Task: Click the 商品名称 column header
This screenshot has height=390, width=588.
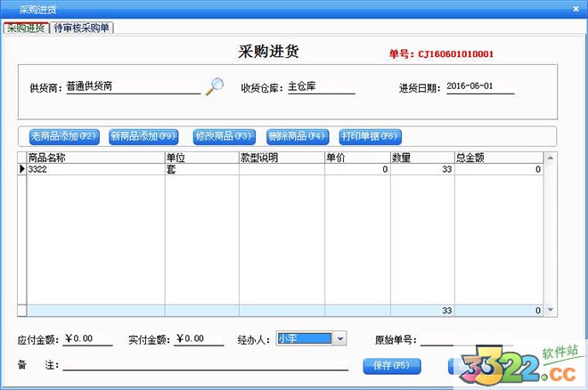Action: (95, 158)
